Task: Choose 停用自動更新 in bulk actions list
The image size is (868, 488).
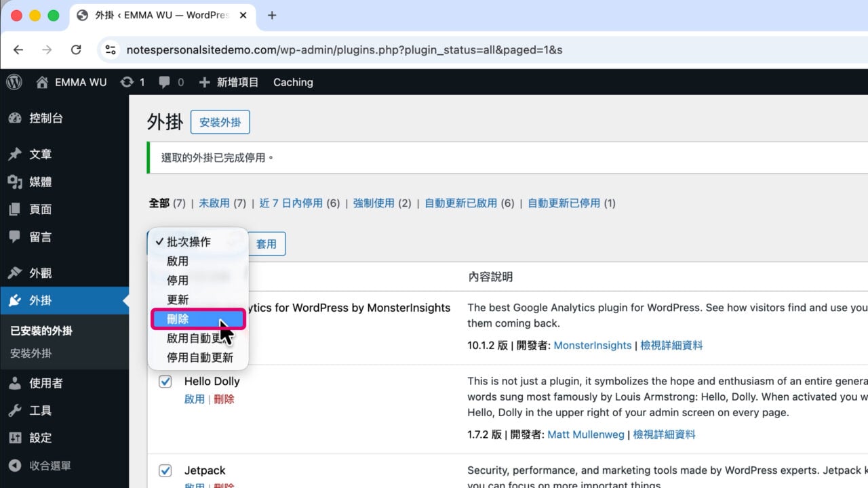Action: 198,358
